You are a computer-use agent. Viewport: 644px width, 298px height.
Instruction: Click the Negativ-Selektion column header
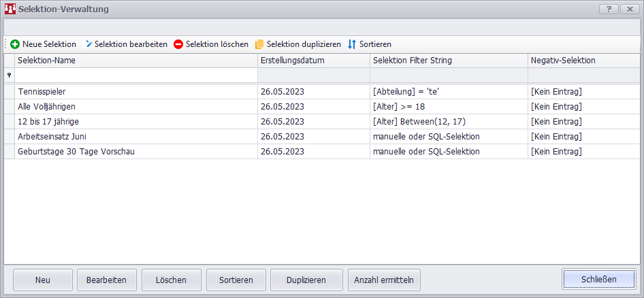pos(583,61)
